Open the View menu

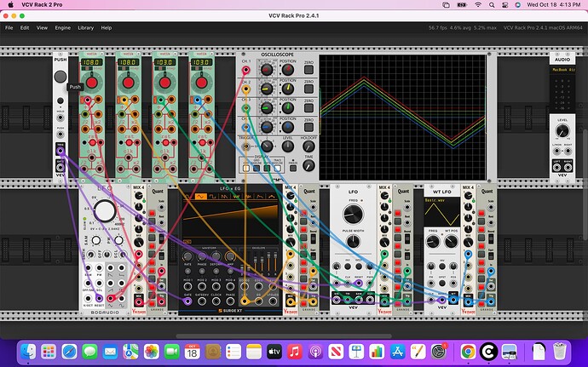pos(42,28)
